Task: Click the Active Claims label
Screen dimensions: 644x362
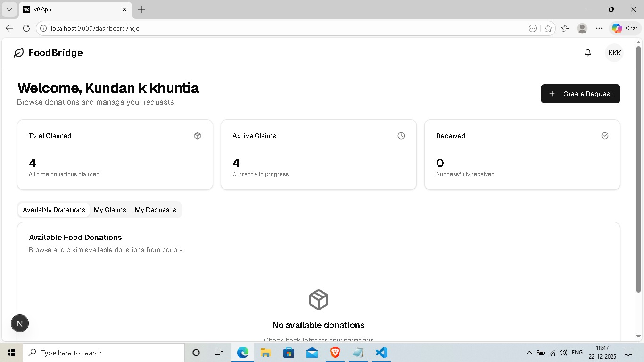Action: 254,136
